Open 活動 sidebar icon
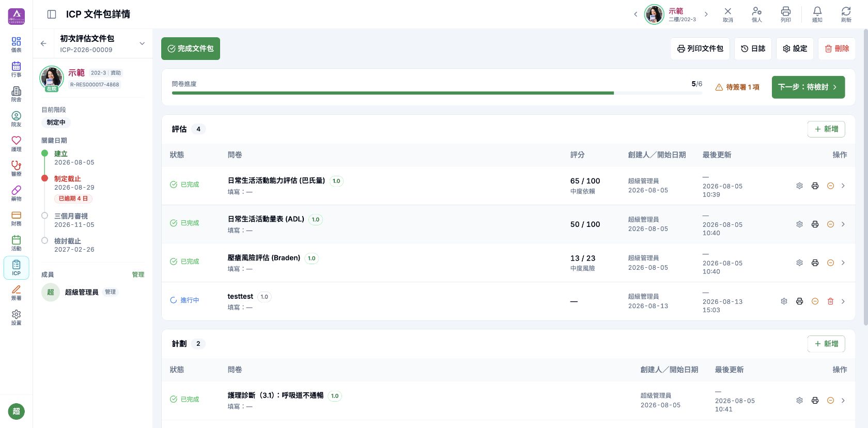The width and height of the screenshot is (868, 428). (x=17, y=243)
